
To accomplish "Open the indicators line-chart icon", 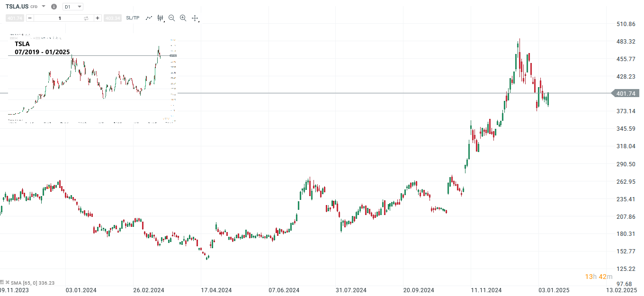I will (x=149, y=18).
